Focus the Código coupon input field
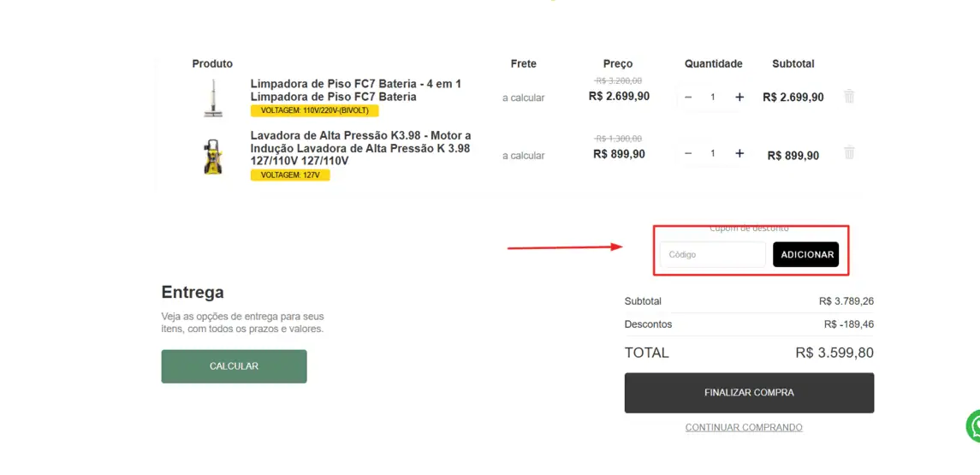The height and width of the screenshot is (475, 980). (x=712, y=254)
